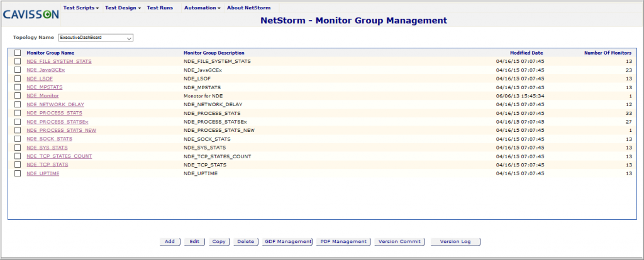Viewport: 644px width, 260px height.
Task: Click the Cavisson logo
Action: (31, 15)
